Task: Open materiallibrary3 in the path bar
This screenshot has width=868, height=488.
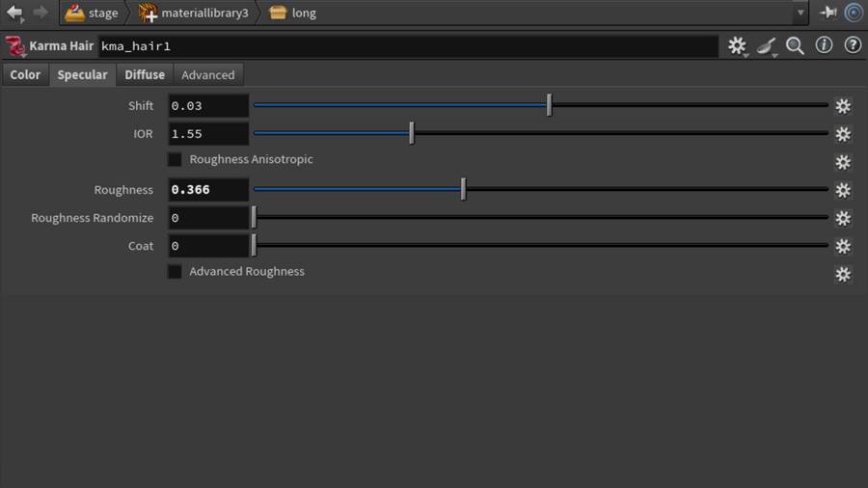Action: (x=193, y=13)
